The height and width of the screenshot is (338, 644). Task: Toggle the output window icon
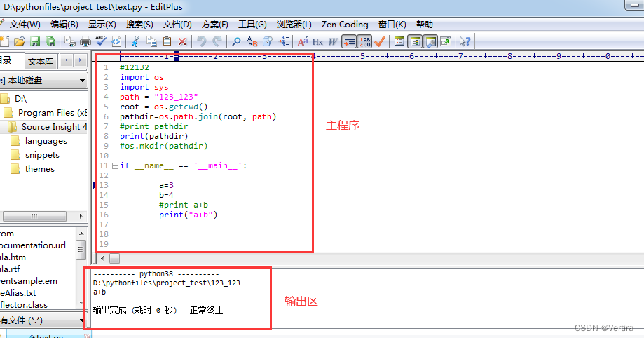pyautogui.click(x=430, y=41)
